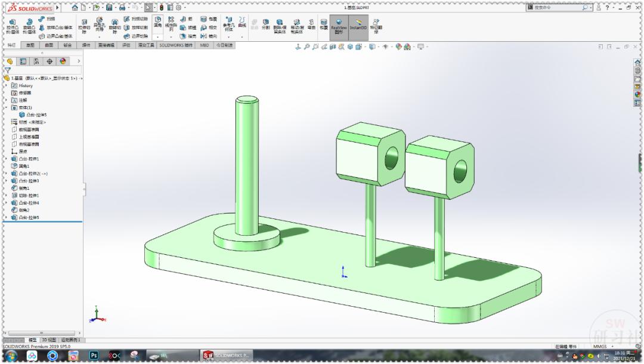Toggle Instant3D mode
The height and width of the screenshot is (364, 644).
[357, 25]
